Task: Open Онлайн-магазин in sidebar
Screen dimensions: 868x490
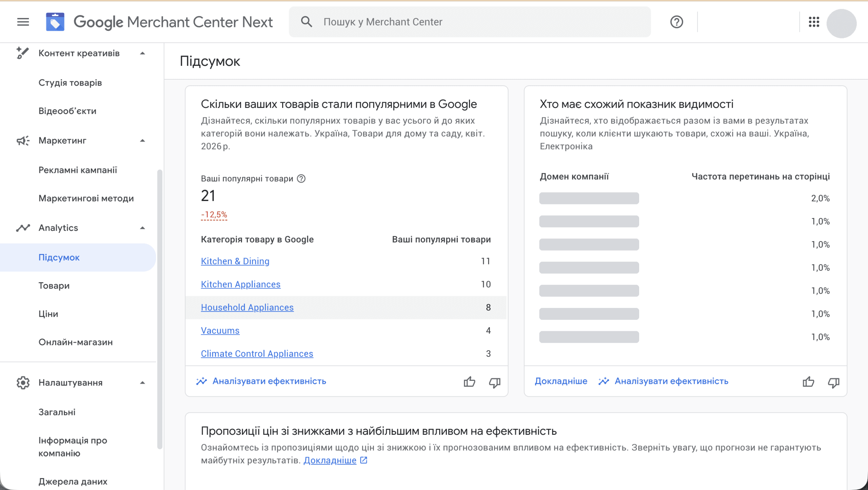Action: (x=76, y=342)
